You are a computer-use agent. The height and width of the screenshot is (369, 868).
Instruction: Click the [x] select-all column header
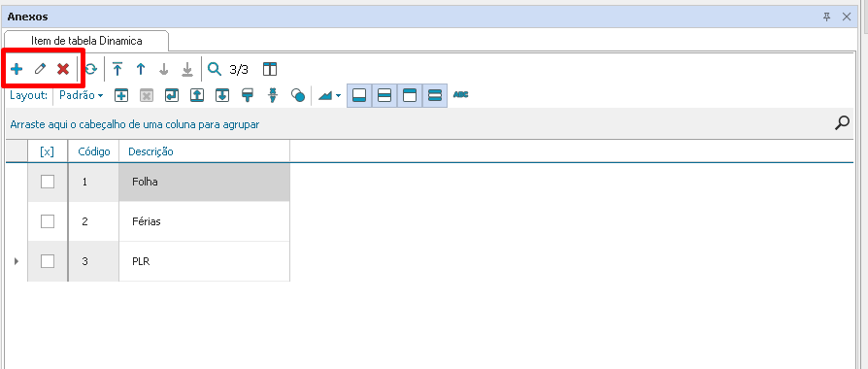pyautogui.click(x=48, y=151)
